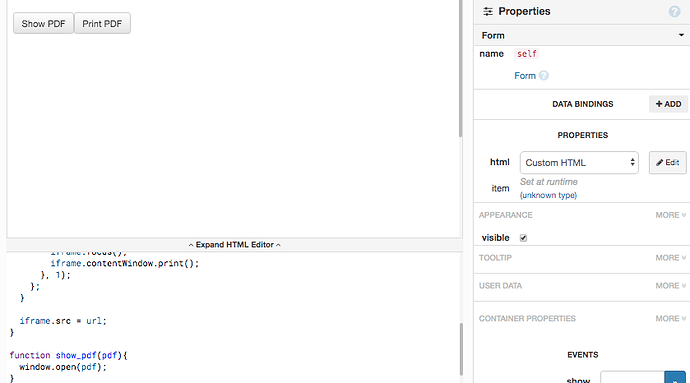The height and width of the screenshot is (383, 690).
Task: Click the help icon next to Form link
Action: (x=544, y=76)
